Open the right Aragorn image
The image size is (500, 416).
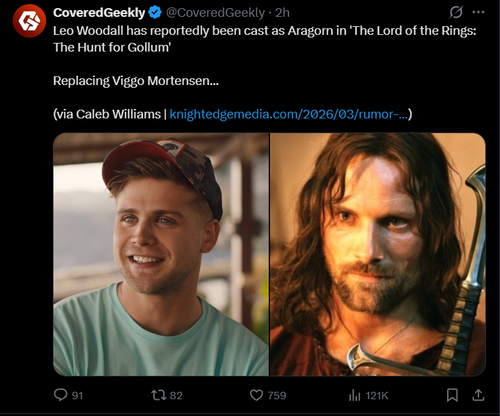(x=378, y=254)
